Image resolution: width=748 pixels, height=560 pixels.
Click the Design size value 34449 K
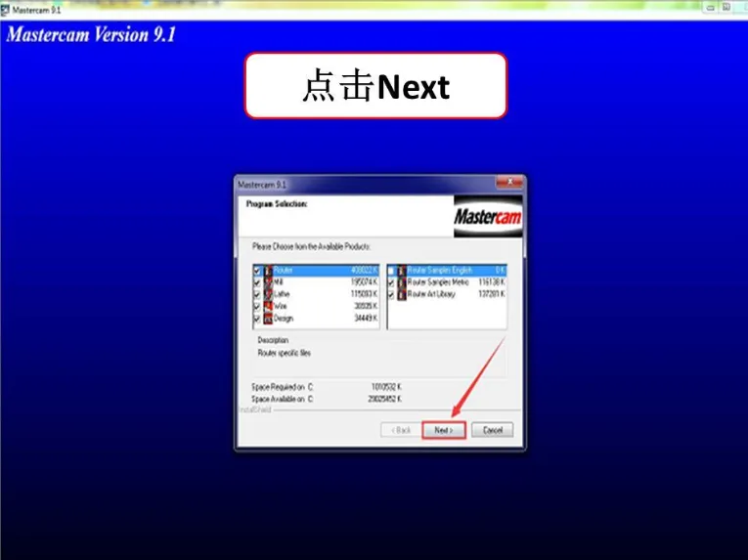(366, 319)
